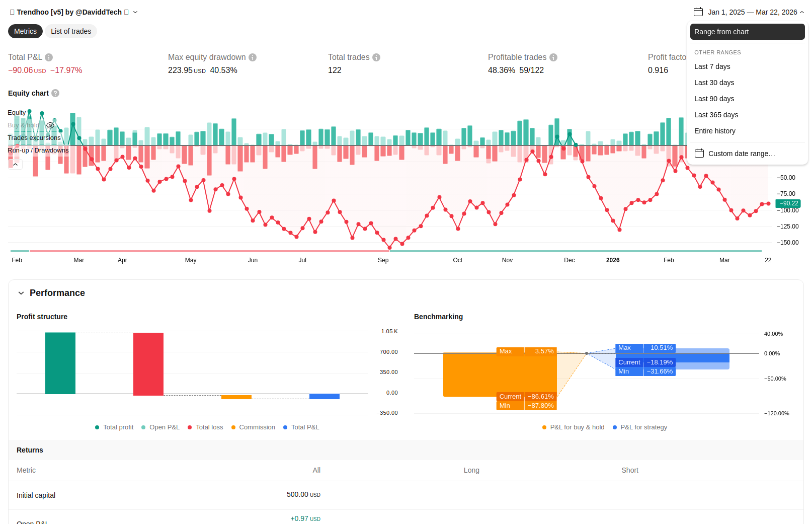
Task: Click the red Total loss bar in Profit structure
Action: pos(148,363)
